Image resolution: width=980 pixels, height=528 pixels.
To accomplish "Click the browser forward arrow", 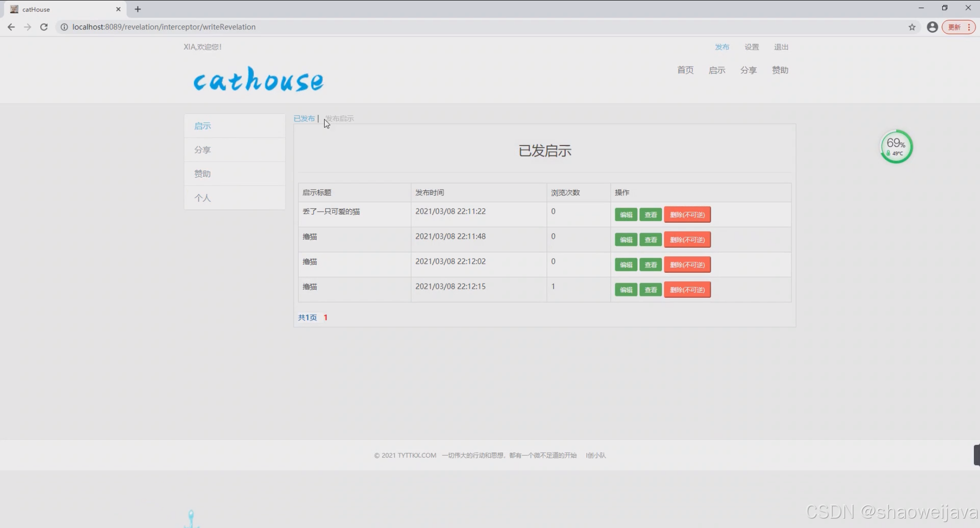I will click(x=27, y=27).
